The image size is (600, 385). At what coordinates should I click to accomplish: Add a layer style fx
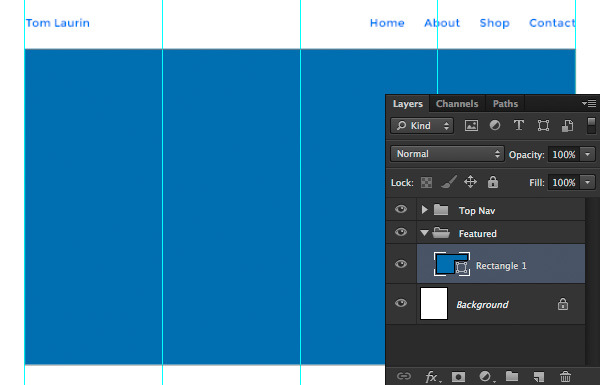point(433,377)
